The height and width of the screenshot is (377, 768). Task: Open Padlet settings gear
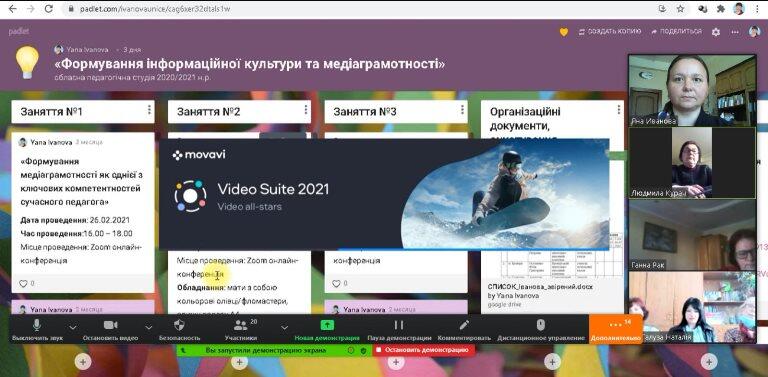pyautogui.click(x=716, y=32)
